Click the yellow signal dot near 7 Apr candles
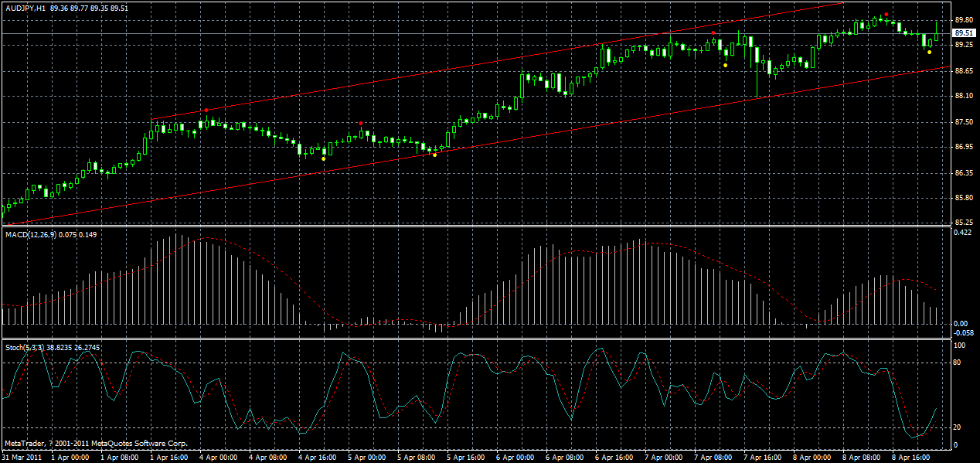The width and height of the screenshot is (980, 463). [x=726, y=65]
